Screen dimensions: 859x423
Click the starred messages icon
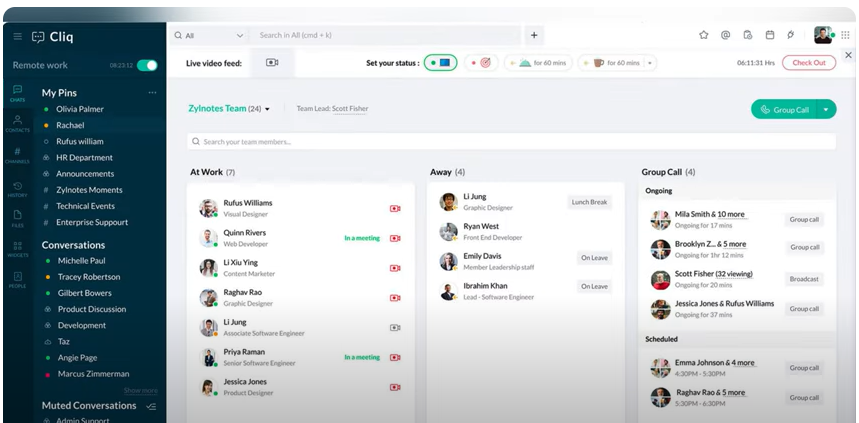(703, 35)
